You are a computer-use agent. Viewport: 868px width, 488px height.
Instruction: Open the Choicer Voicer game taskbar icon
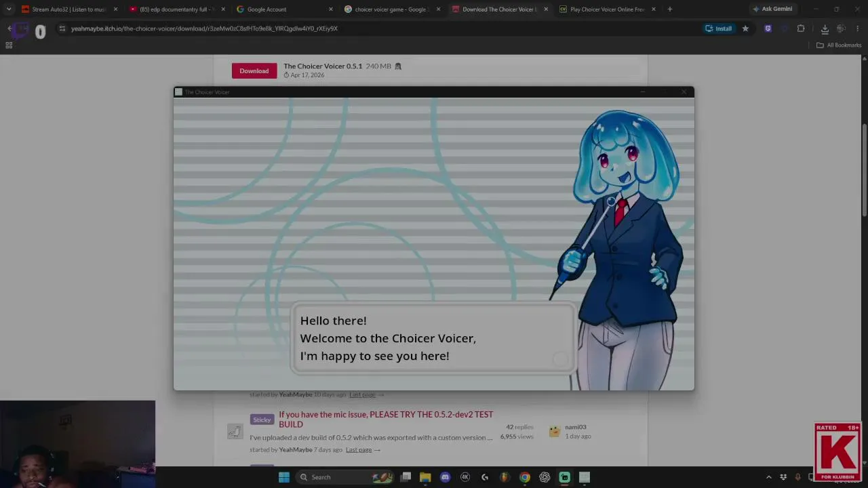(x=585, y=477)
